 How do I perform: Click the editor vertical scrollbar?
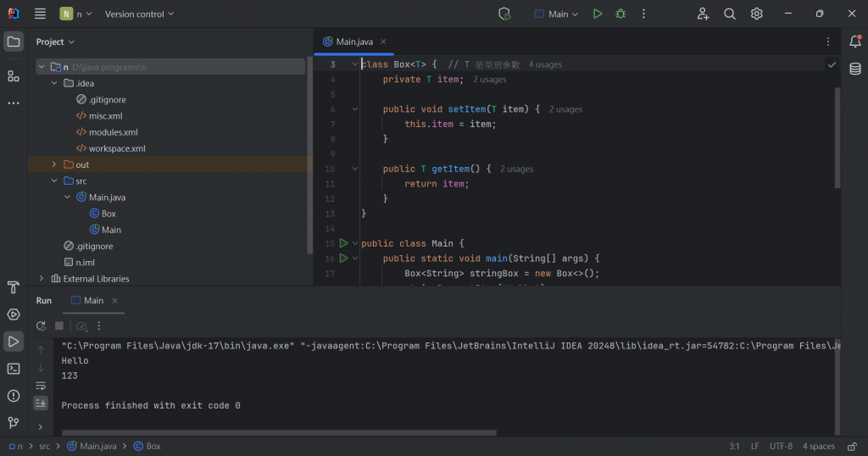point(837,138)
